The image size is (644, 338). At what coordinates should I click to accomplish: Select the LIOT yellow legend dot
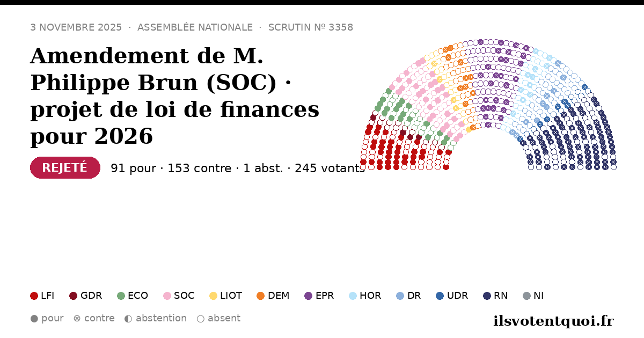[x=213, y=296]
